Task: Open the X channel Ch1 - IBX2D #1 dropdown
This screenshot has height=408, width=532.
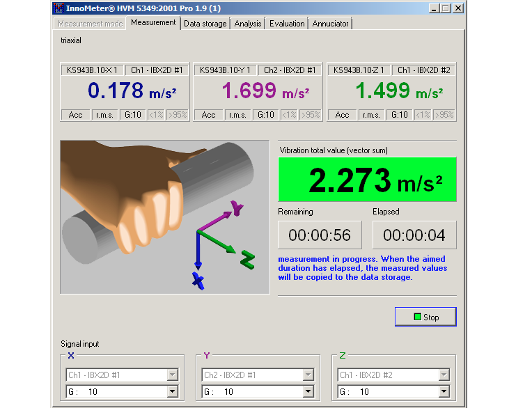Action: [x=172, y=375]
